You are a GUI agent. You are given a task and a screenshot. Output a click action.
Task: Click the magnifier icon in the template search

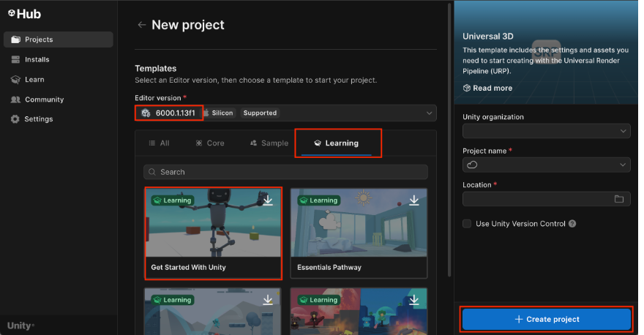point(152,172)
